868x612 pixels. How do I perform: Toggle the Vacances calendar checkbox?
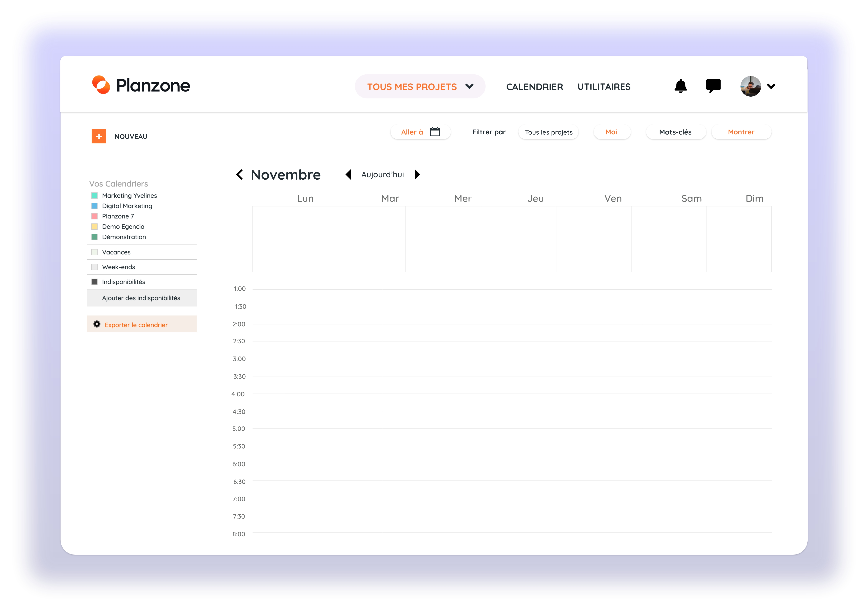pos(95,252)
